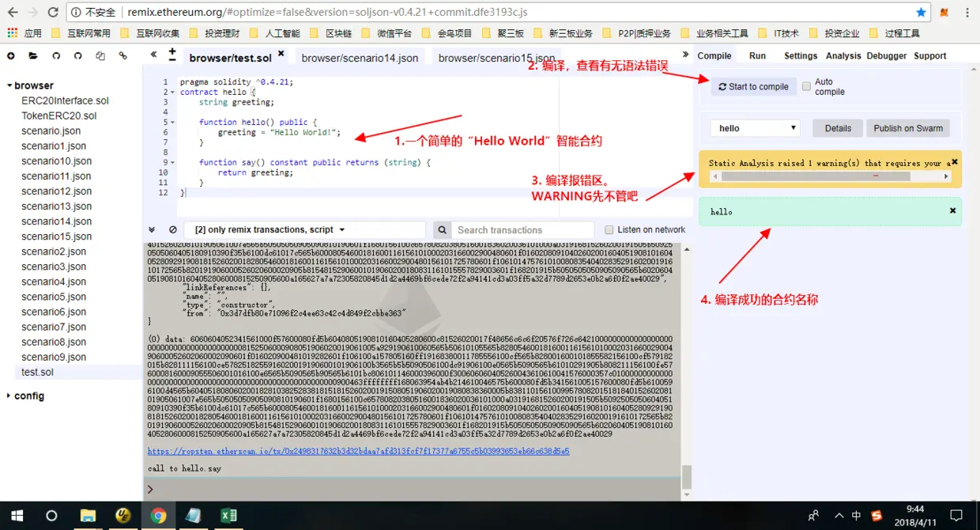980x530 pixels.
Task: Open the Debugger tab
Action: pyautogui.click(x=887, y=56)
